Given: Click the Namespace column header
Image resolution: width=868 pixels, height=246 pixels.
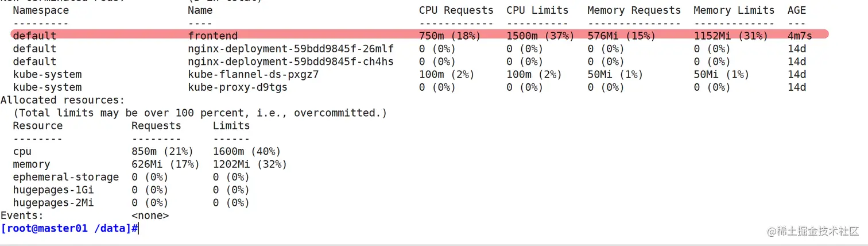Looking at the screenshot, I should (40, 10).
